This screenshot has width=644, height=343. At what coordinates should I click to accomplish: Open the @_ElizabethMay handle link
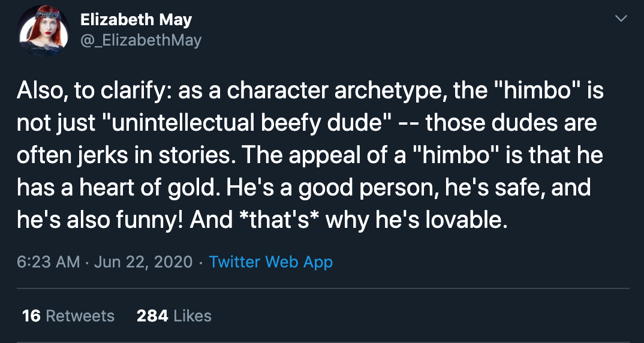pos(140,40)
